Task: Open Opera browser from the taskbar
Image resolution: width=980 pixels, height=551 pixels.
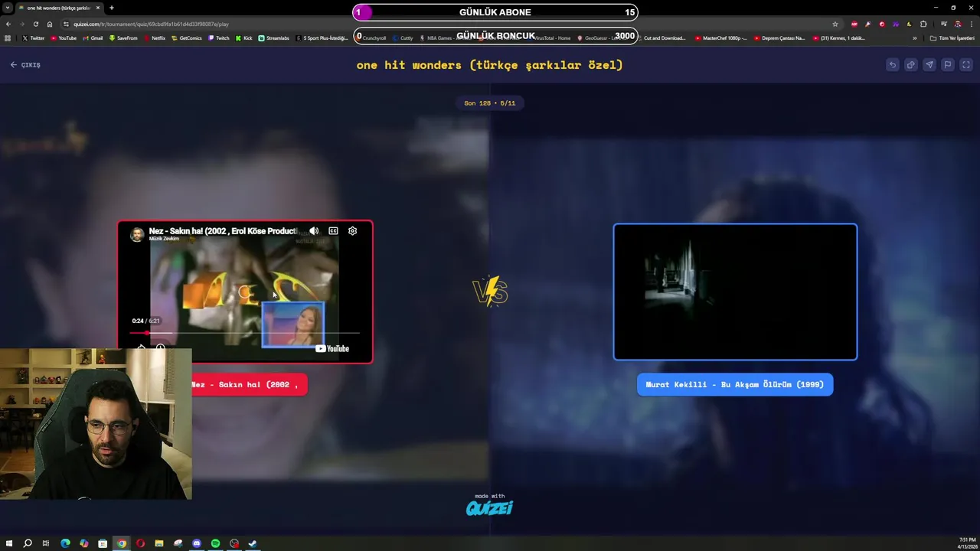Action: pos(140,543)
